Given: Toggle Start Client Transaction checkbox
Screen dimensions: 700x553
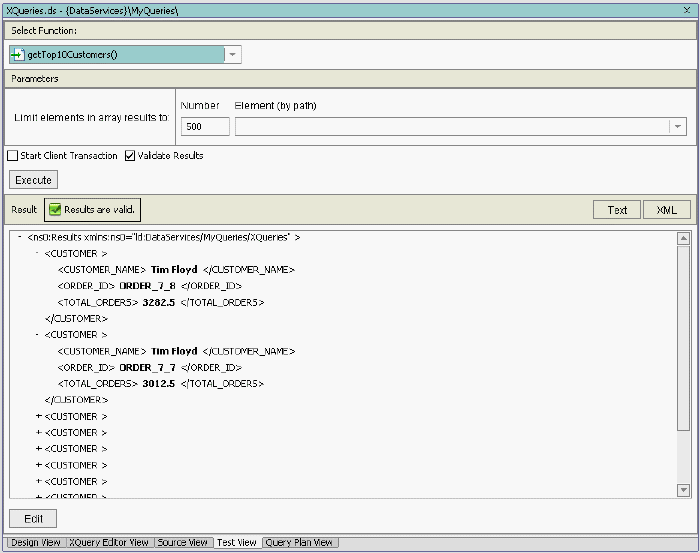Looking at the screenshot, I should click(x=12, y=155).
